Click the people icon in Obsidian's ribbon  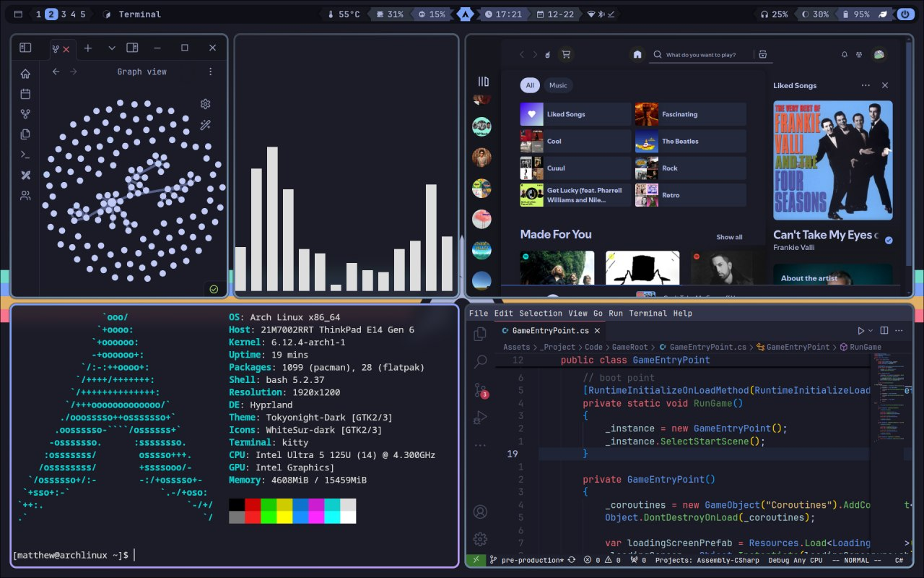coord(25,195)
